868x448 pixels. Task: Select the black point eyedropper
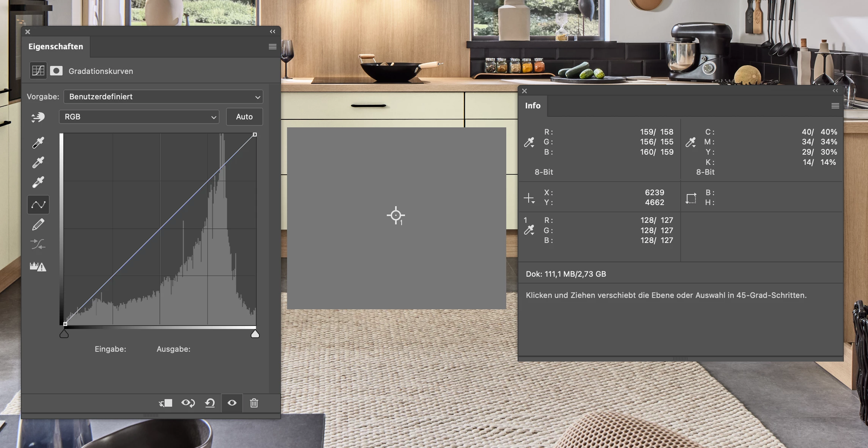click(38, 143)
